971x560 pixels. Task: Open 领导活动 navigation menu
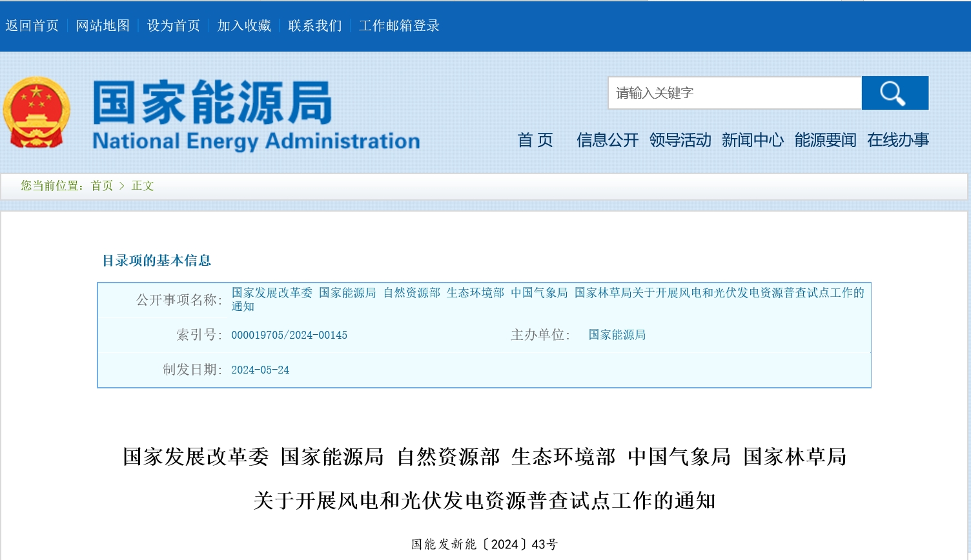(x=680, y=140)
